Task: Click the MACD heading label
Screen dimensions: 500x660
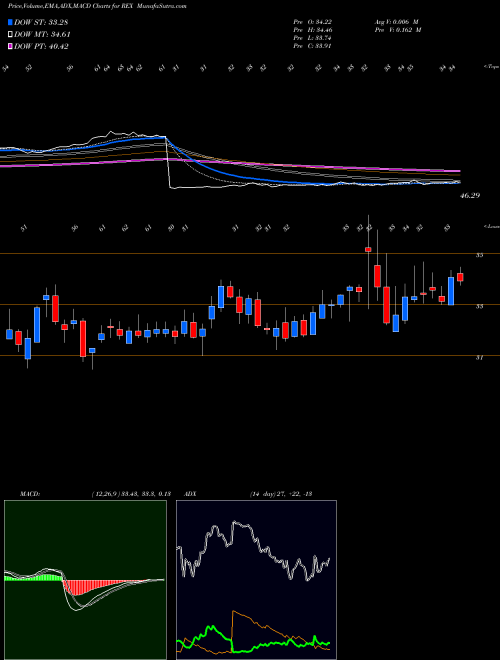Action: [x=30, y=494]
